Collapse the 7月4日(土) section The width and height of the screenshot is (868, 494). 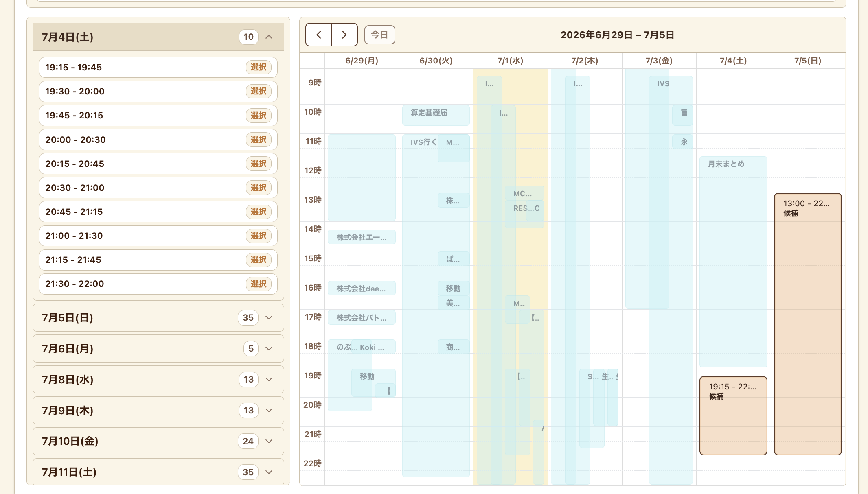[158, 37]
